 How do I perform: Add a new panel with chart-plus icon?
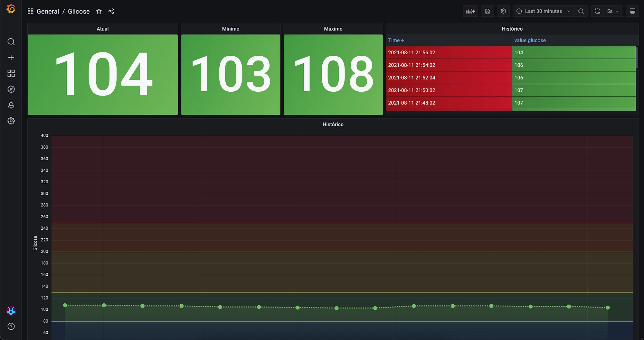(x=470, y=11)
